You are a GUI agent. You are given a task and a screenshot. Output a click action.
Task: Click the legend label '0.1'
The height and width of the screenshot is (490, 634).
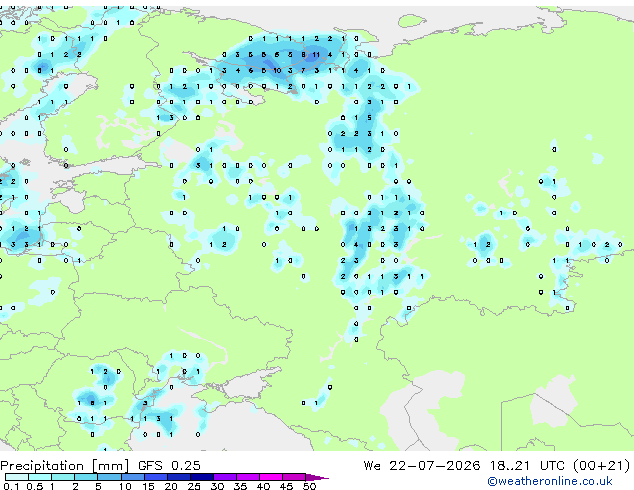[11, 486]
